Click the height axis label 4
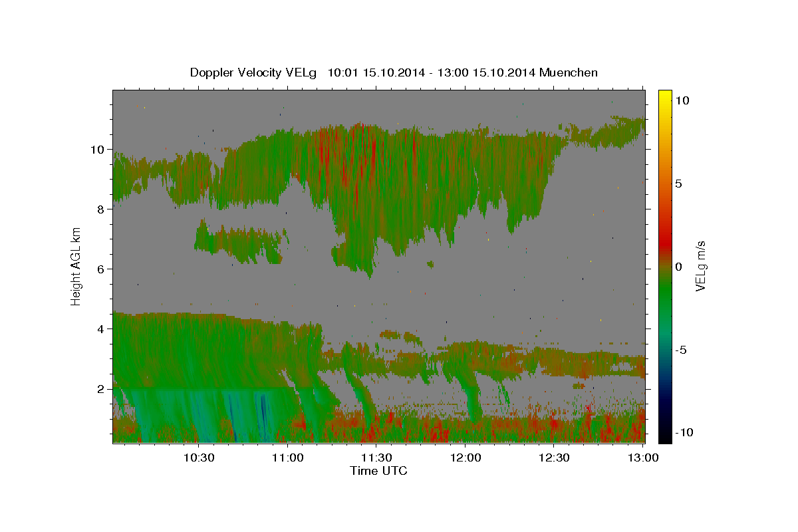The image size is (798, 532). (101, 329)
